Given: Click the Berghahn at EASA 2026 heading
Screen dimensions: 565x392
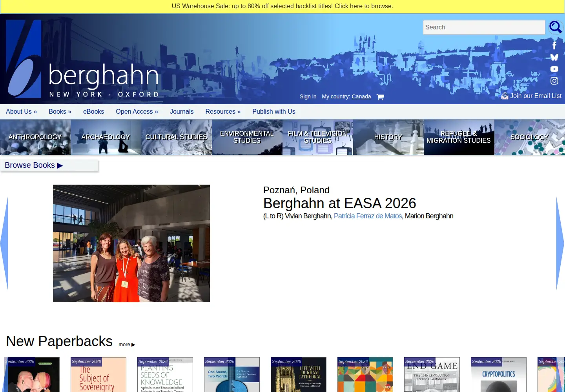Looking at the screenshot, I should point(340,203).
